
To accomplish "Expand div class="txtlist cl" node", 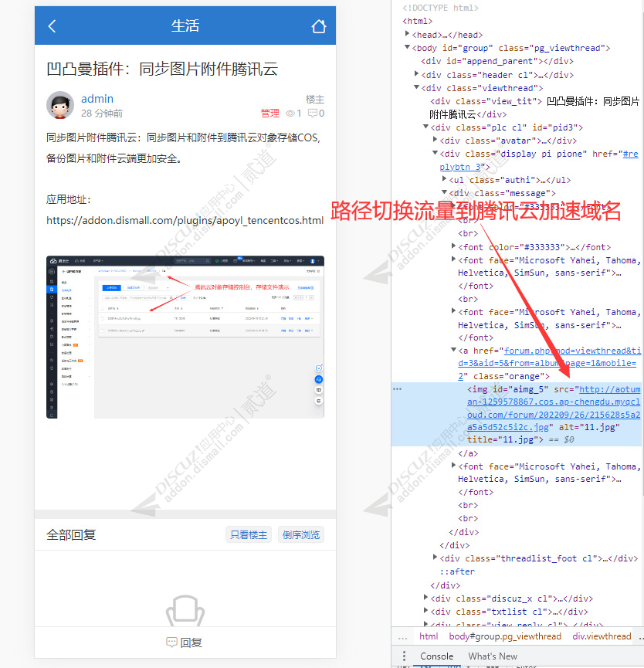I will pyautogui.click(x=425, y=611).
